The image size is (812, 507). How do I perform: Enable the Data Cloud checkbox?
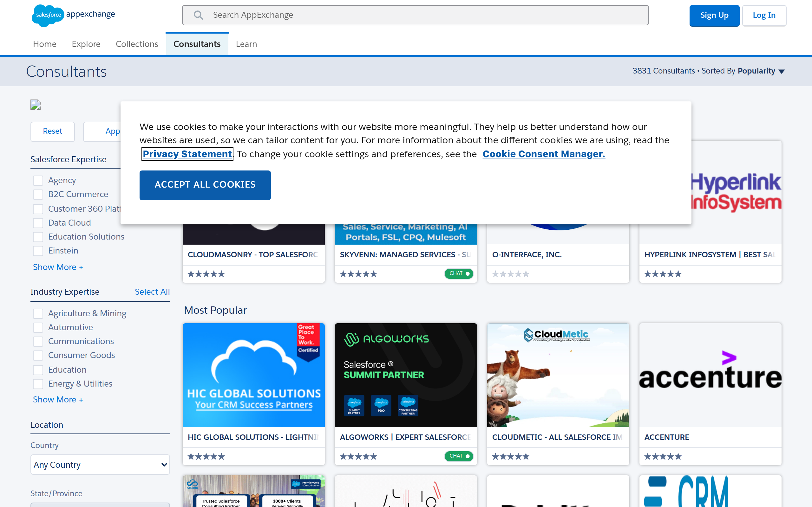(x=38, y=223)
